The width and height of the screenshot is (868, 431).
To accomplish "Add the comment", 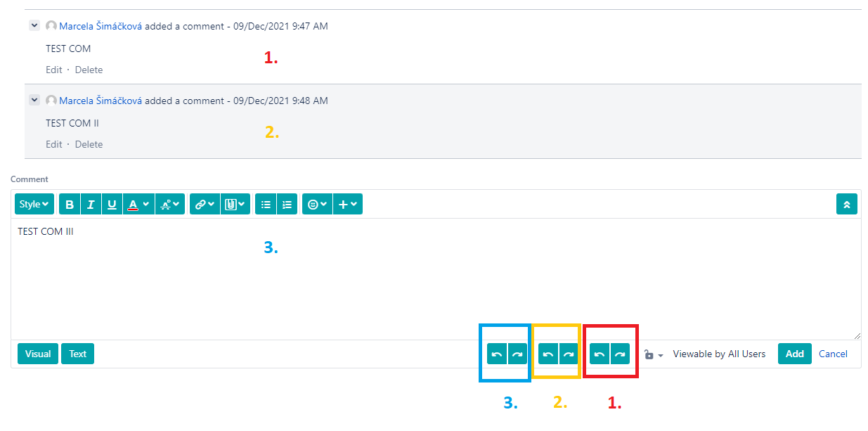I will (x=795, y=354).
